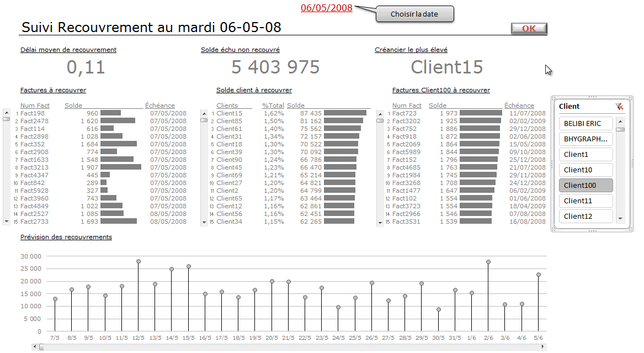Select Client100 in the slicer
This screenshot has height=353, width=644.
(586, 185)
